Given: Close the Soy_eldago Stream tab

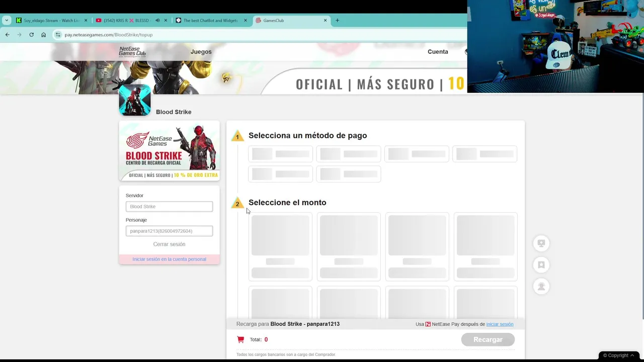Looking at the screenshot, I should (x=86, y=21).
